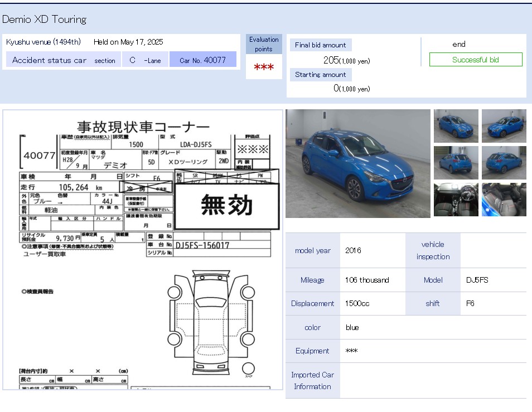Select the Car No. 40077 label
Image resolution: width=532 pixels, height=412 pixels.
(203, 60)
